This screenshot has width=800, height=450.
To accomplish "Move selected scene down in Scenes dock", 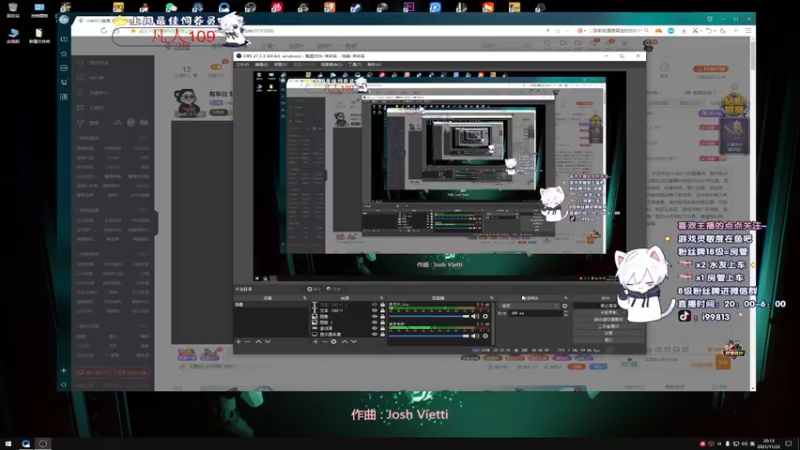I will tap(267, 341).
